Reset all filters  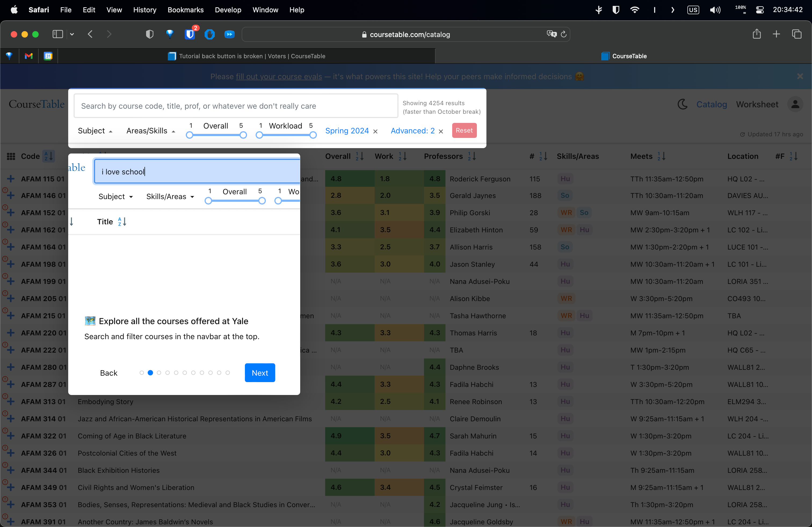click(x=464, y=131)
